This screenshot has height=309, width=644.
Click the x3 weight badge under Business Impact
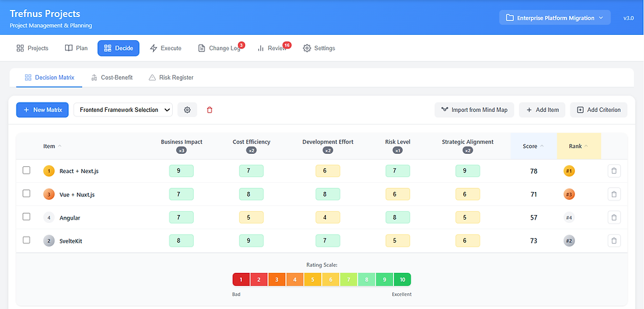pos(181,151)
